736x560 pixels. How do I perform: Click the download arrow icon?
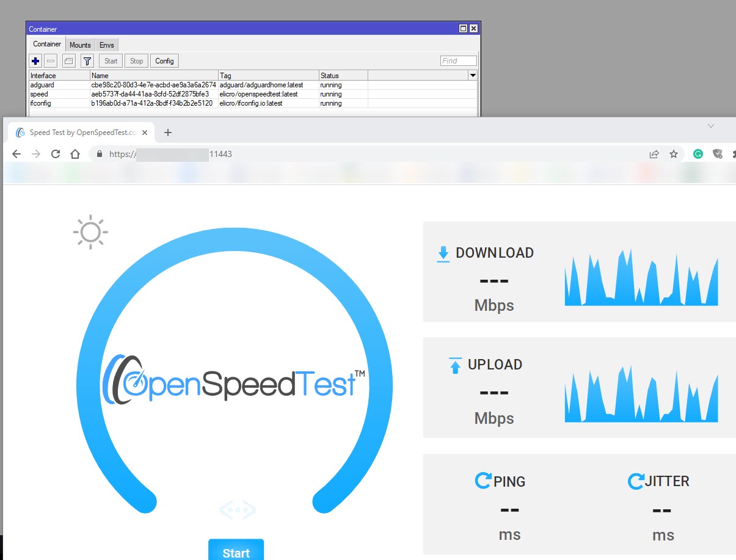(443, 254)
